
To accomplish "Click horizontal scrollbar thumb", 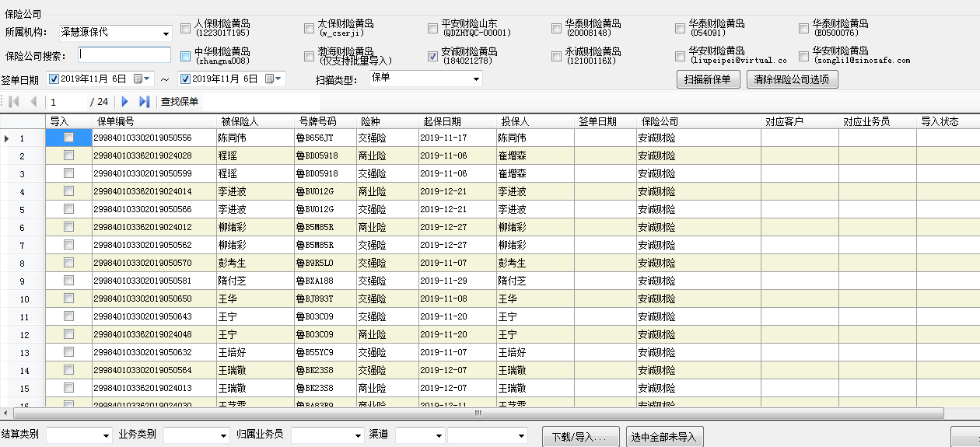I will [x=477, y=414].
